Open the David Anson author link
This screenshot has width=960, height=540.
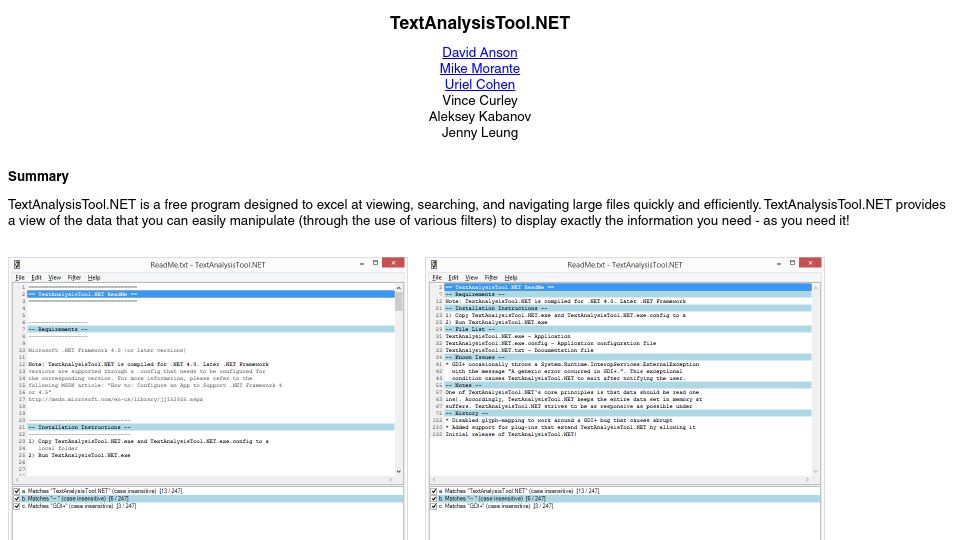[479, 53]
